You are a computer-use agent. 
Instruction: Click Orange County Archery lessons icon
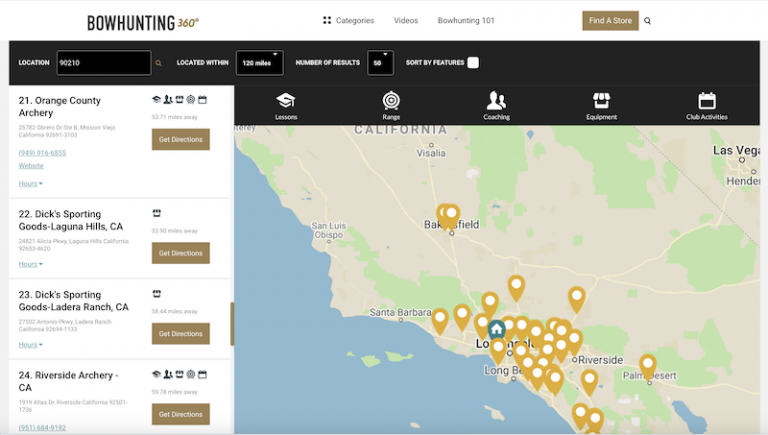(156, 99)
